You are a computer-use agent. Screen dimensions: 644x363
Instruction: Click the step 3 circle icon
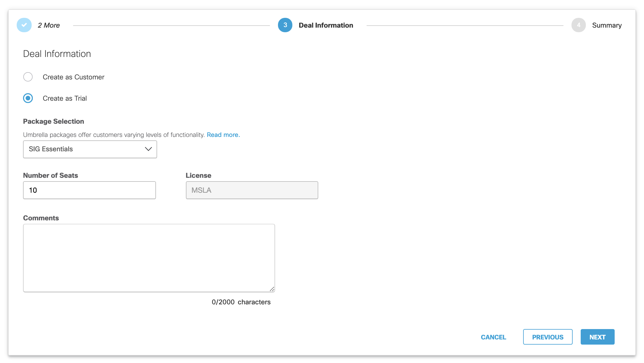click(x=285, y=25)
